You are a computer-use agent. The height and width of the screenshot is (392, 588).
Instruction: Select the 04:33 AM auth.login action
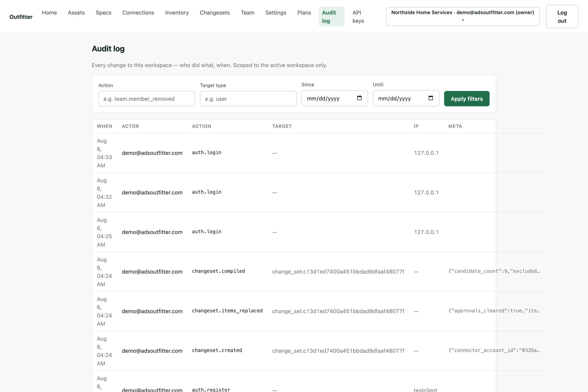[207, 152]
